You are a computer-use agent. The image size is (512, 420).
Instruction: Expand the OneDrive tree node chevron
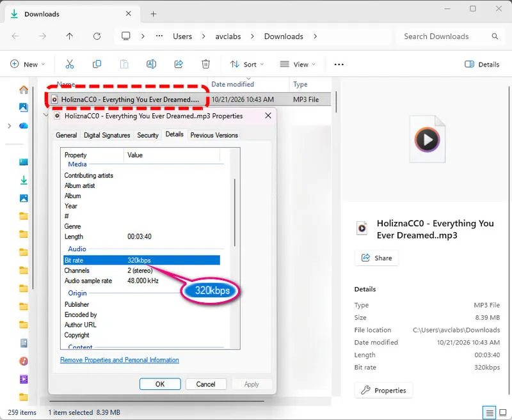point(10,126)
